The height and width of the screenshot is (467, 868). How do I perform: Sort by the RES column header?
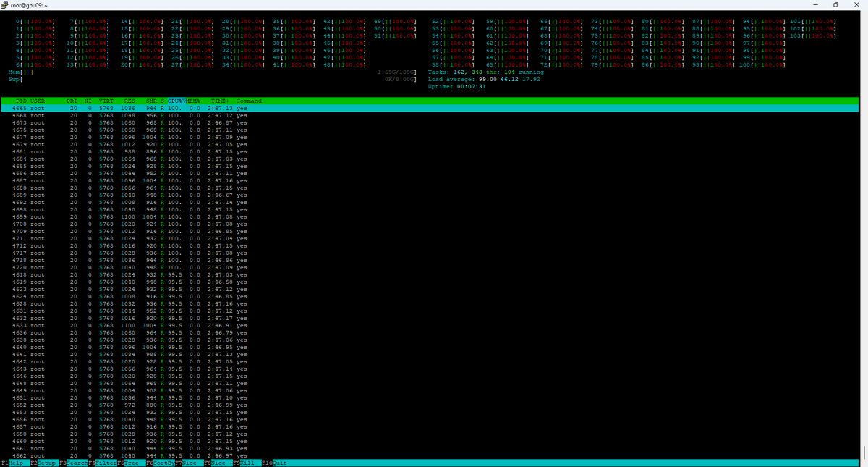coord(129,101)
